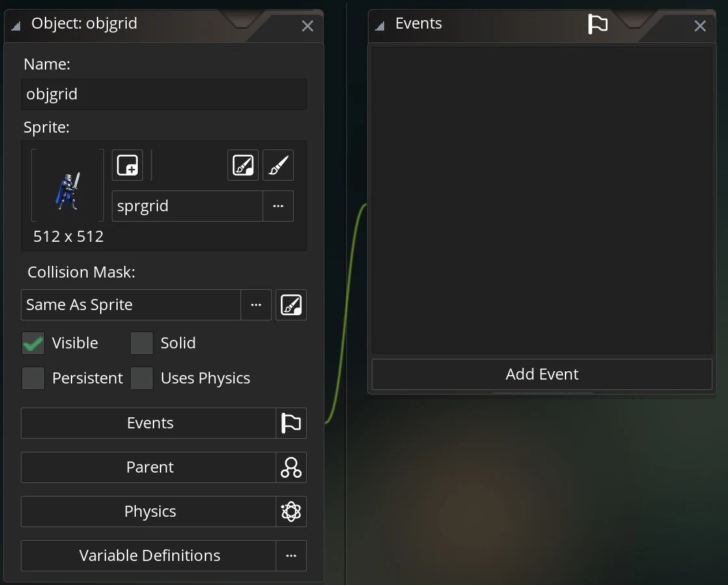The width and height of the screenshot is (728, 585).
Task: Open the edit sprite icon
Action: (243, 165)
